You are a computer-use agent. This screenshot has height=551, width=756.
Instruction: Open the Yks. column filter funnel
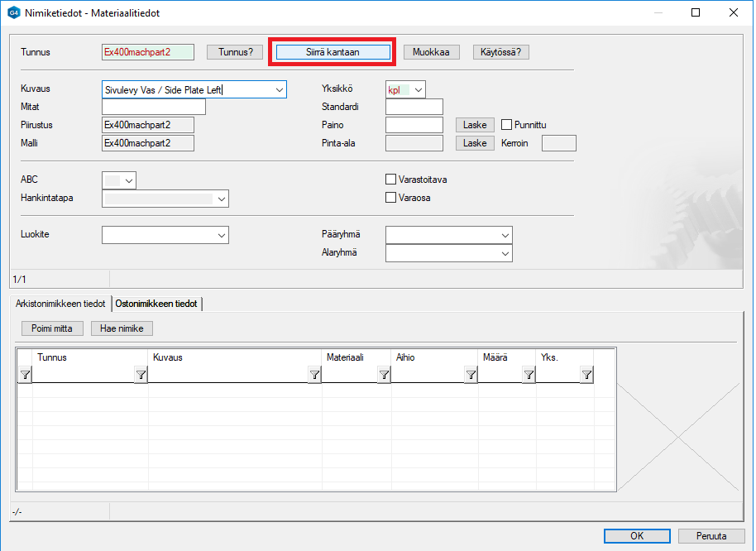586,376
